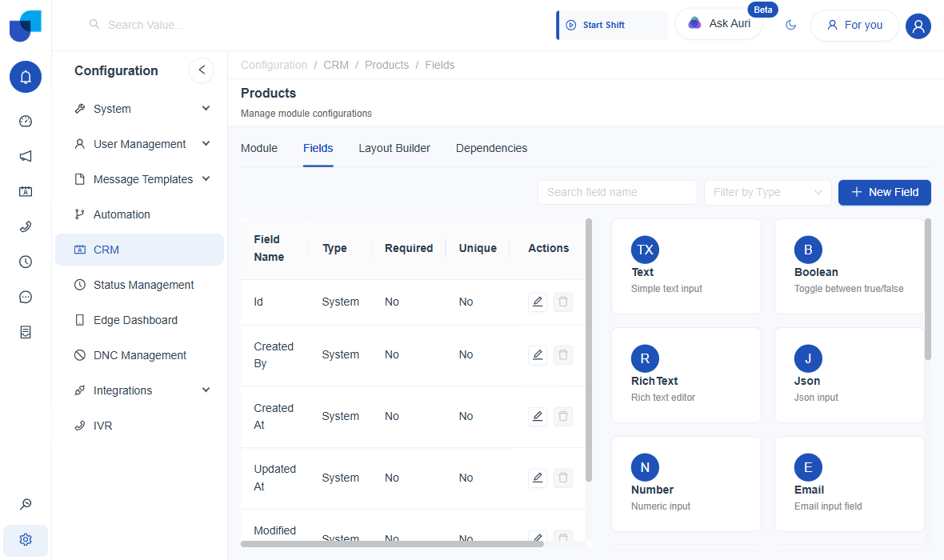Switch to the Dependencies tab
944x560 pixels.
click(x=491, y=148)
